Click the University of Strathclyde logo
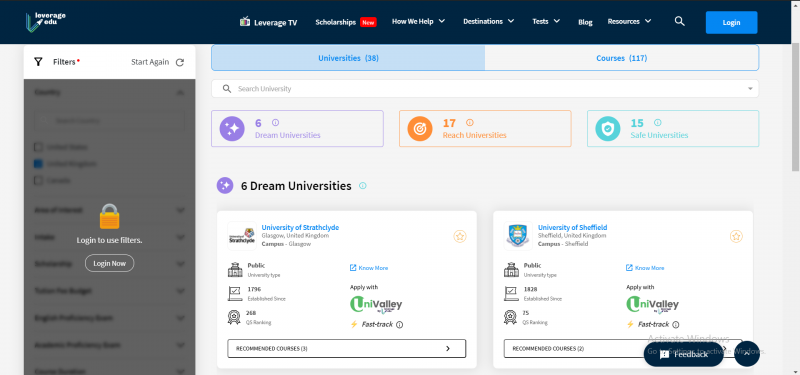 coord(242,236)
